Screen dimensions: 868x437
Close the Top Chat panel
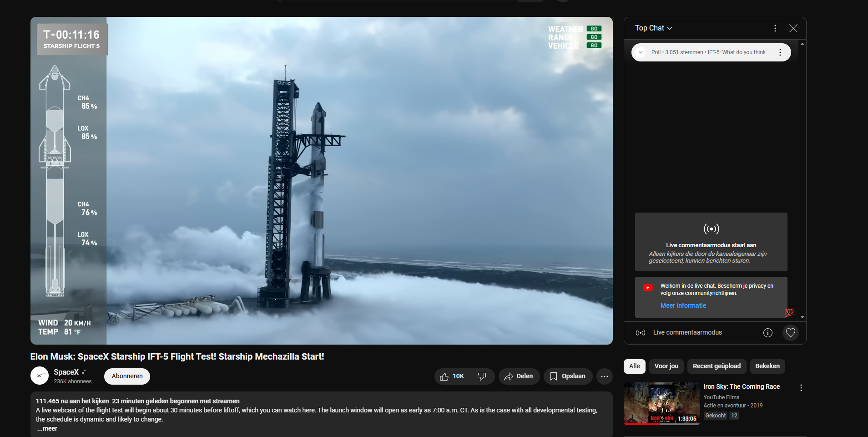point(793,28)
